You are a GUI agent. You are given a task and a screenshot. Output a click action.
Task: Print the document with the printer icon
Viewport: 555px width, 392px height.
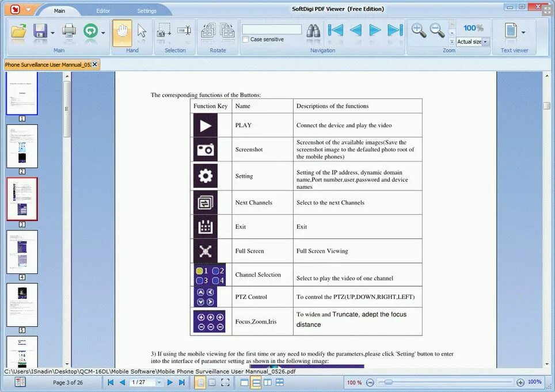69,31
